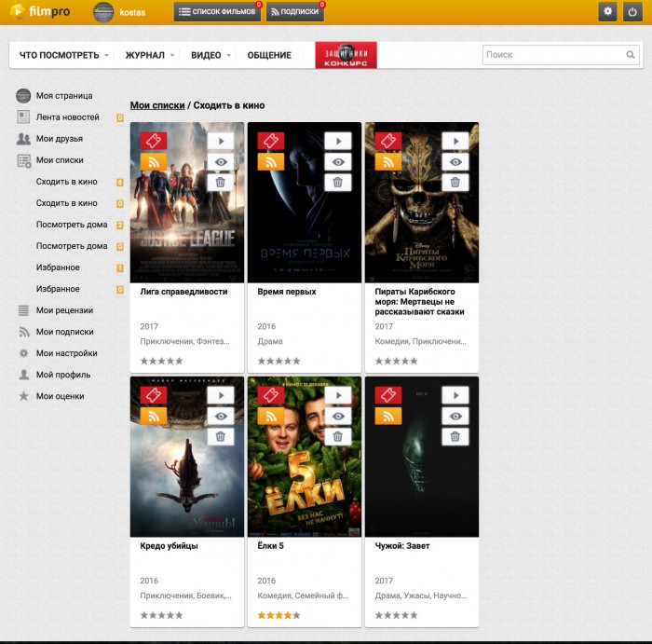
Task: Open Мои рецензии in sidebar
Action: (55, 310)
